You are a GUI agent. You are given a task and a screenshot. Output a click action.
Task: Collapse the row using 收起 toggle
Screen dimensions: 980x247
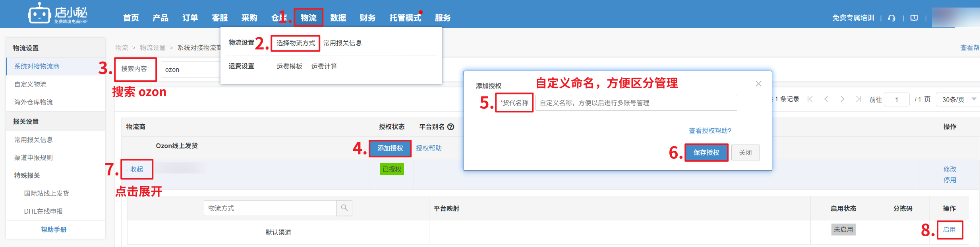(135, 169)
